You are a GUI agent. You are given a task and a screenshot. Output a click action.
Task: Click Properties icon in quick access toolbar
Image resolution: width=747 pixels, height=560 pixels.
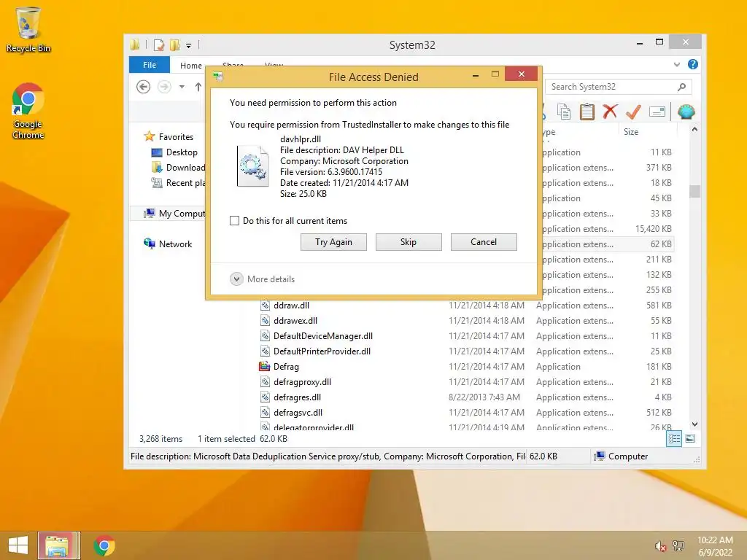tap(159, 45)
